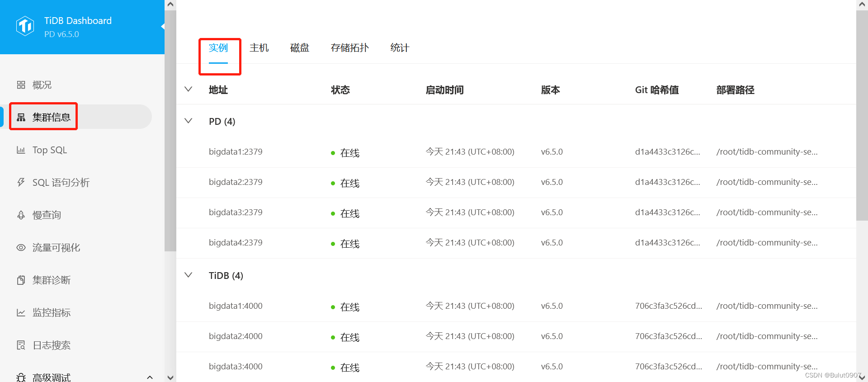Image resolution: width=868 pixels, height=382 pixels.
Task: Click Git hash of bigdata1:2379
Action: [668, 152]
